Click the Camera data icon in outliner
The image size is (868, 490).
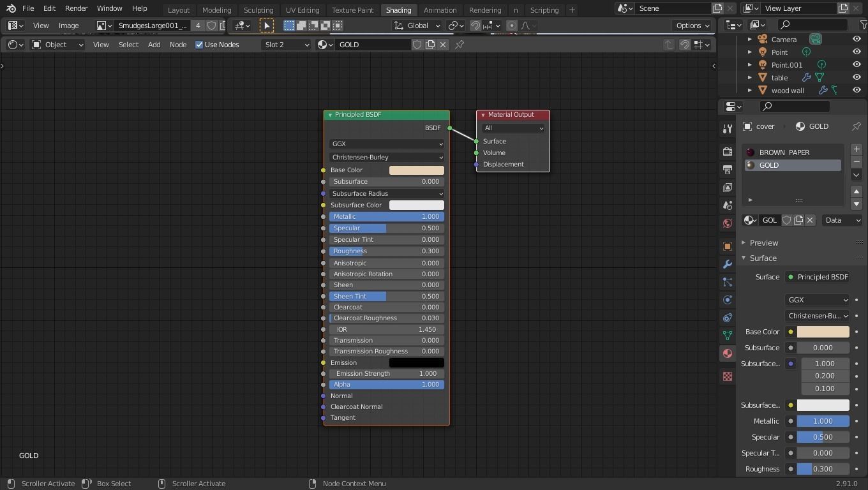[x=816, y=40]
